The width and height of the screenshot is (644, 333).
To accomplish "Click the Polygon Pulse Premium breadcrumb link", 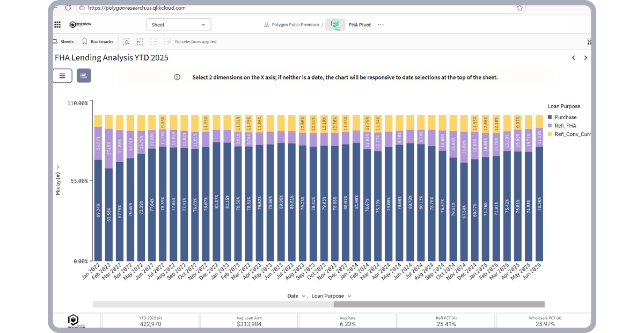I will [295, 24].
